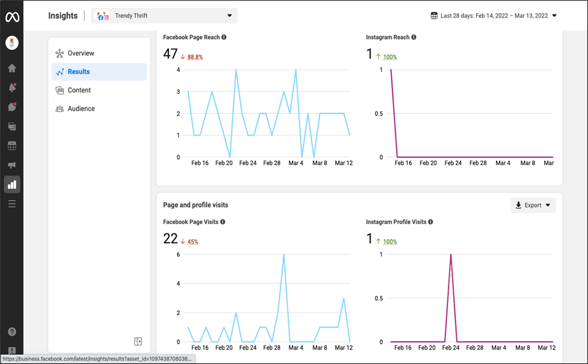Open the Ads megaphone icon

point(12,165)
